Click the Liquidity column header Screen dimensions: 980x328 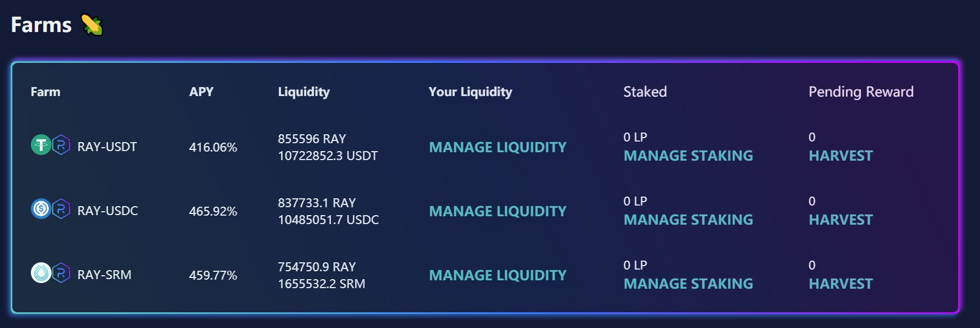[303, 92]
